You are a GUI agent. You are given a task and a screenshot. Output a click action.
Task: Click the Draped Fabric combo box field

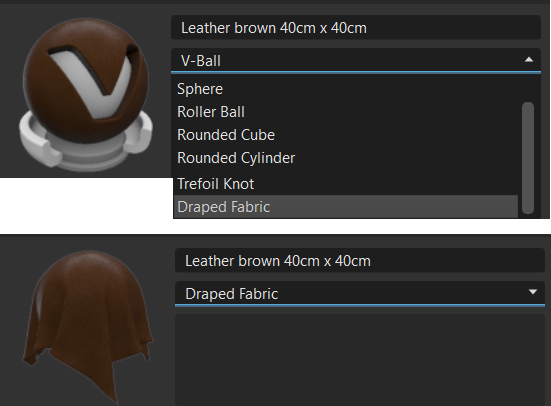360,294
